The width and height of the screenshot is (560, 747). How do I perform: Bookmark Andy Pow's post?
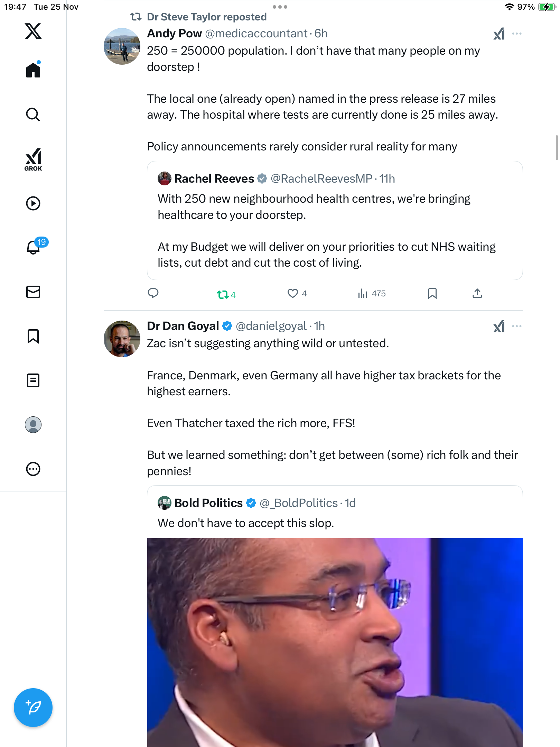coord(432,294)
